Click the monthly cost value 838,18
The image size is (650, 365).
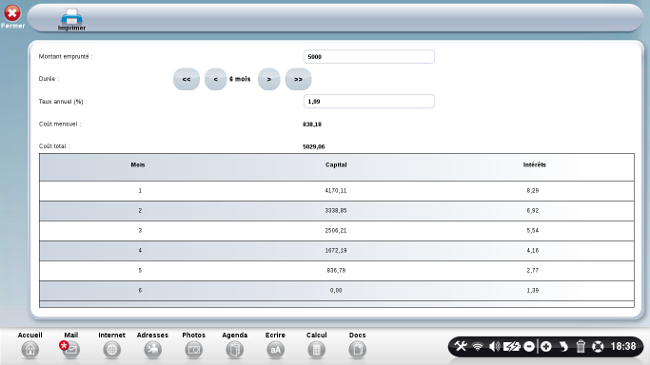pyautogui.click(x=312, y=124)
